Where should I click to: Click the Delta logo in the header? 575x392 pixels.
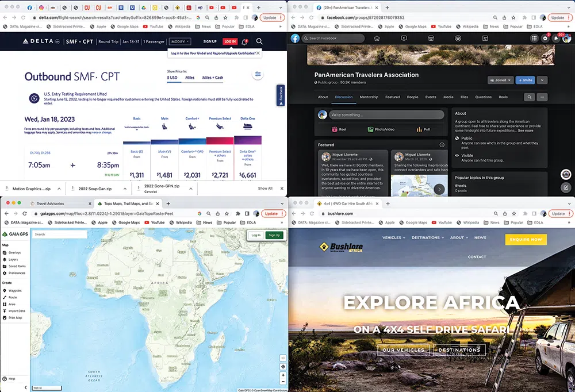point(41,41)
